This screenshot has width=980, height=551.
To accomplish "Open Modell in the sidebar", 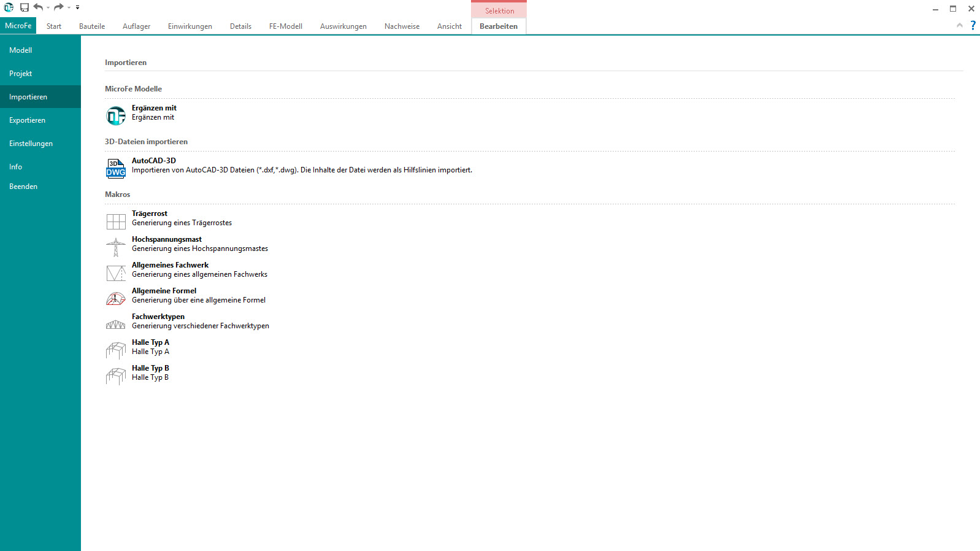I will pyautogui.click(x=40, y=50).
